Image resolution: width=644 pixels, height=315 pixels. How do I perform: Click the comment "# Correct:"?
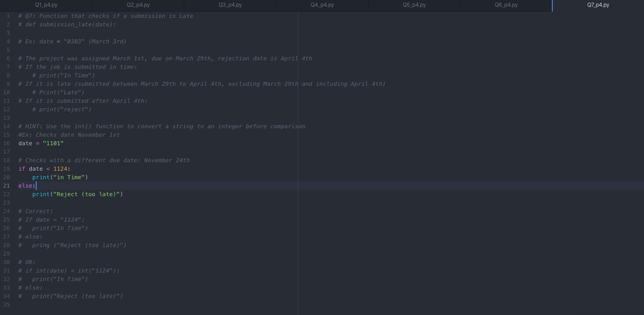click(x=36, y=211)
